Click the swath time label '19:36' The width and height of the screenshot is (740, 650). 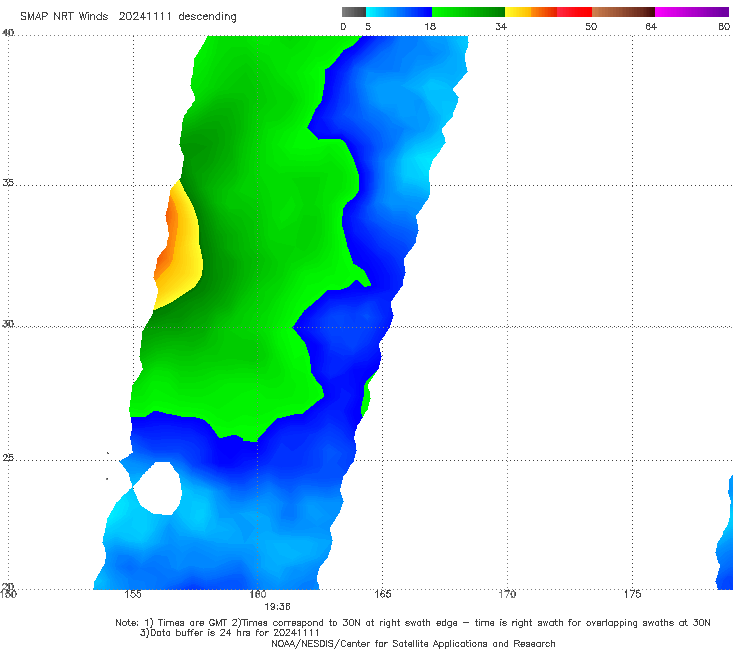(277, 607)
